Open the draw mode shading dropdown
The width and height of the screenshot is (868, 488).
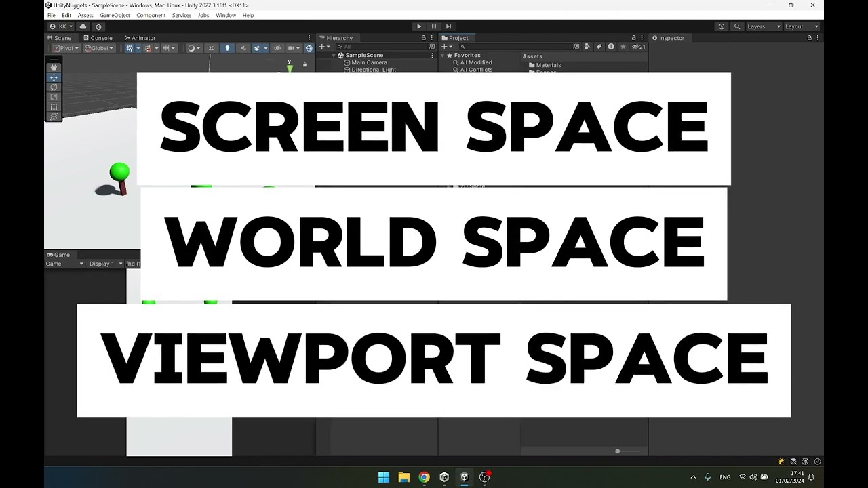click(x=193, y=48)
